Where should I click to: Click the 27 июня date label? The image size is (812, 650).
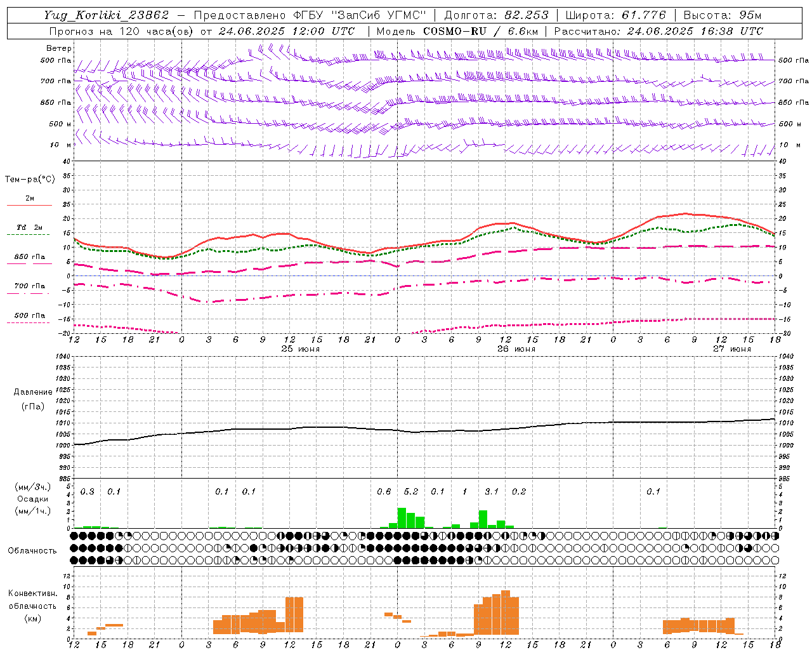tap(732, 349)
